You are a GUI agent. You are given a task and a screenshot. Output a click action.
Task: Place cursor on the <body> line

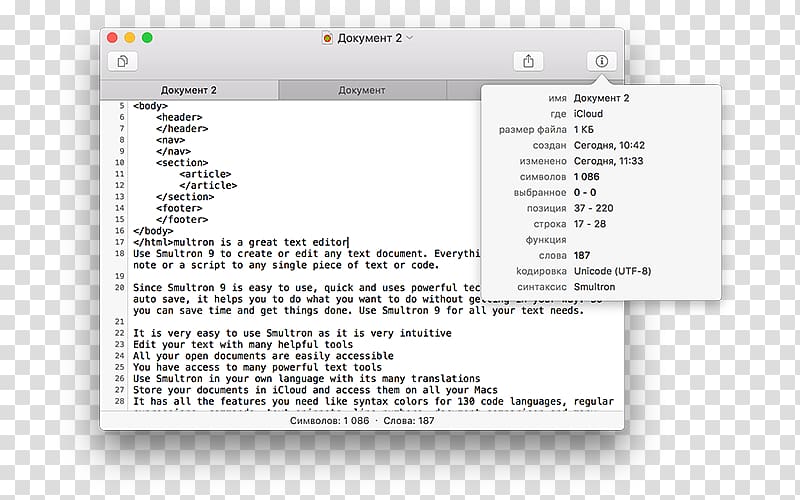[x=151, y=106]
